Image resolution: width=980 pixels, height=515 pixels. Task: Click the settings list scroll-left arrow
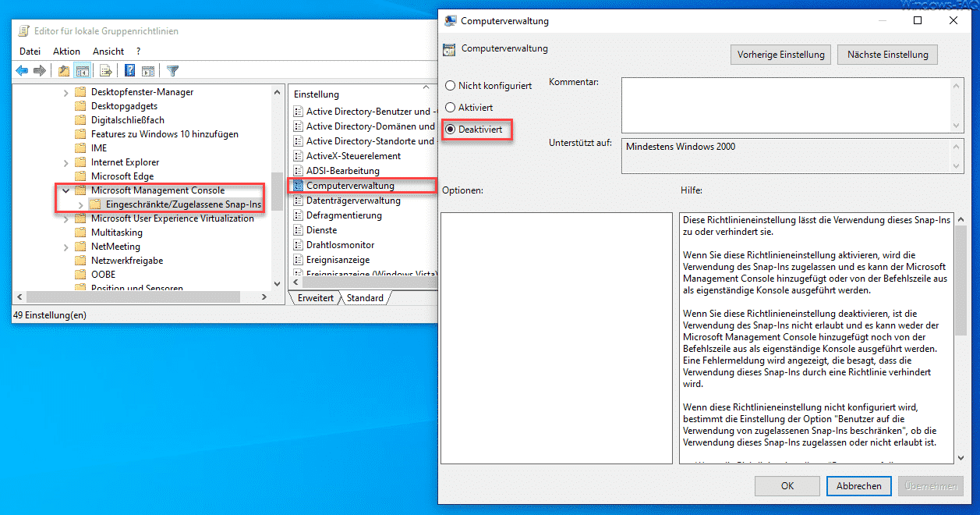click(x=295, y=284)
